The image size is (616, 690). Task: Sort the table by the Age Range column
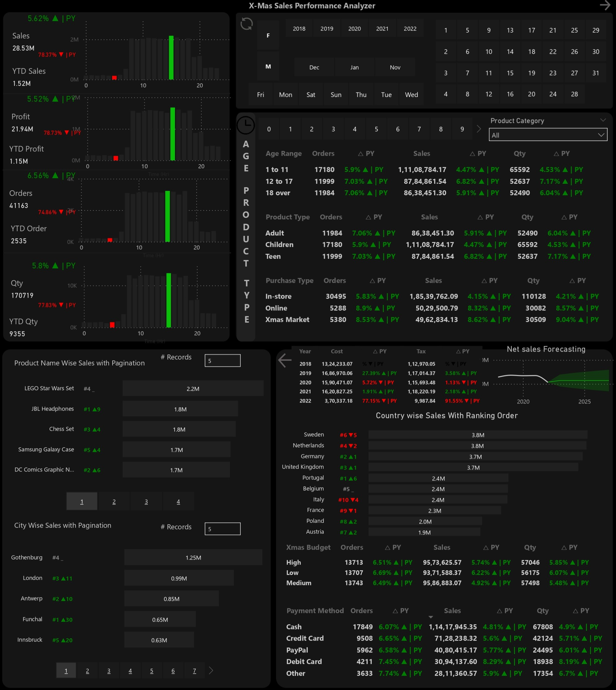283,153
